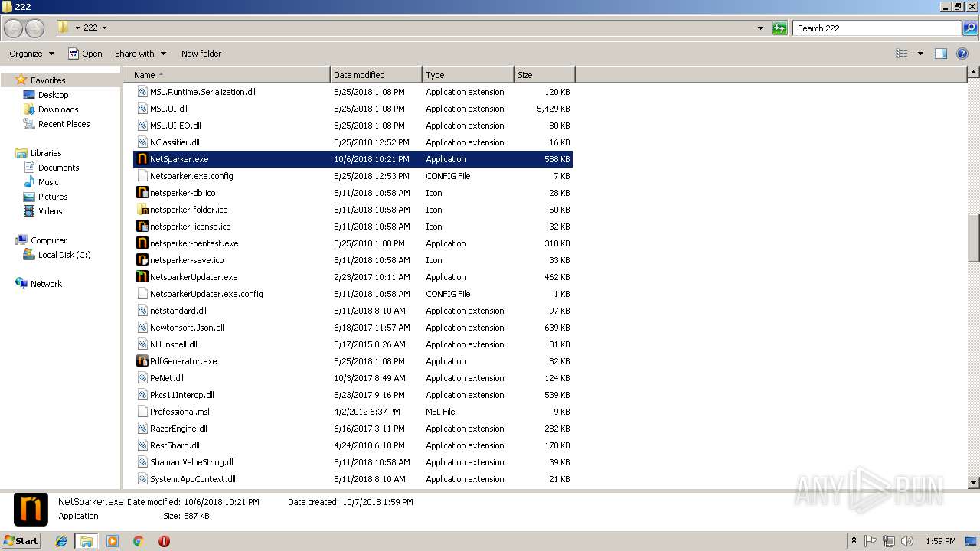
Task: Click the Forward navigation arrow
Action: click(x=34, y=28)
